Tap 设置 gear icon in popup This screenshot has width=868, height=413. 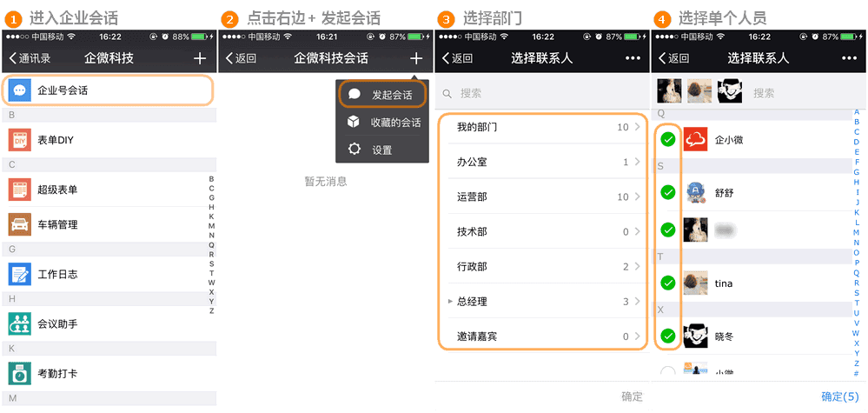pyautogui.click(x=353, y=150)
